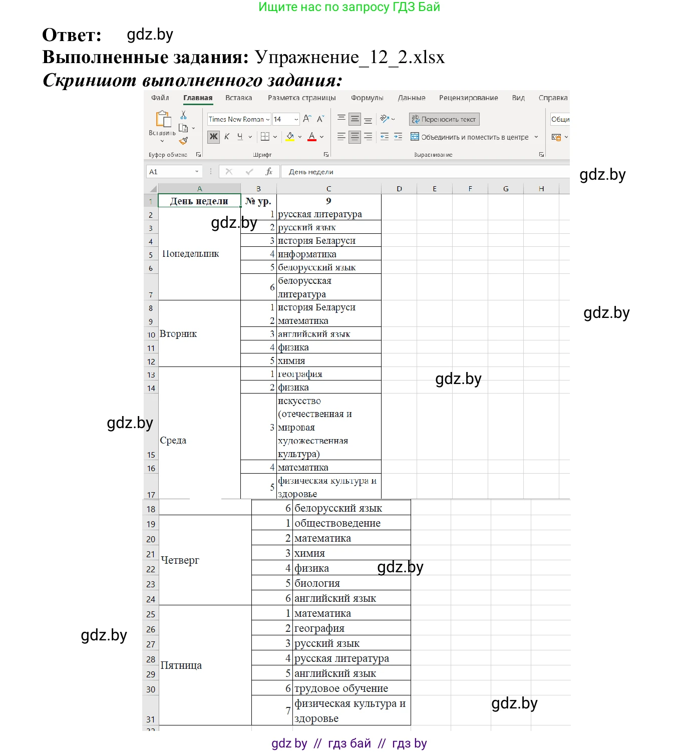Switch to the Вставка tab

click(x=238, y=98)
